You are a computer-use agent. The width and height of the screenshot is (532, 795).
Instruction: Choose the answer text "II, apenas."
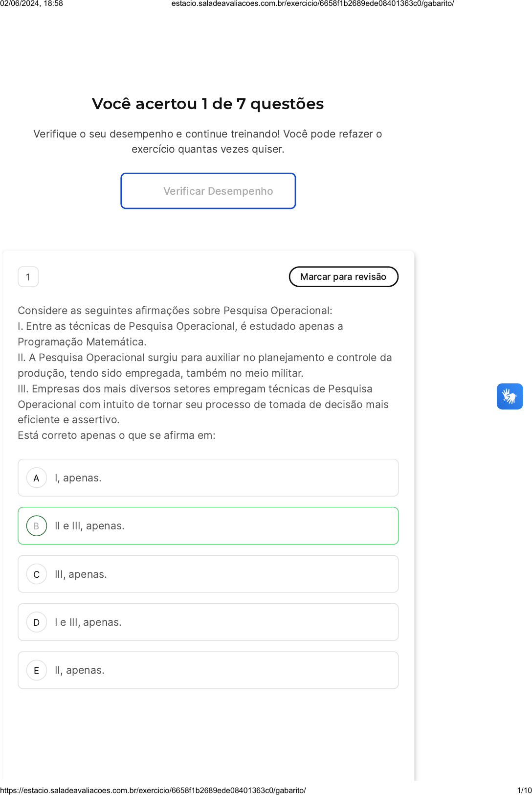pyautogui.click(x=80, y=670)
